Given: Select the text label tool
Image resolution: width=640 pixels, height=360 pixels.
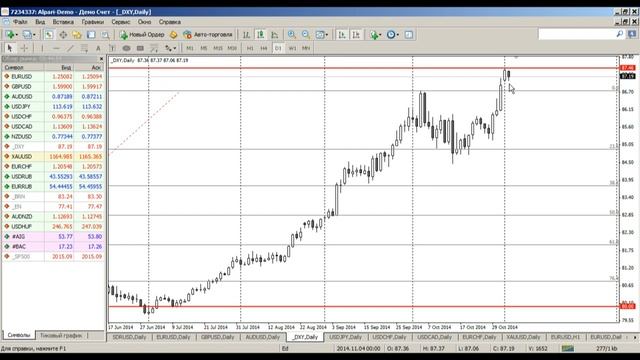Looking at the screenshot, I should coord(112,48).
